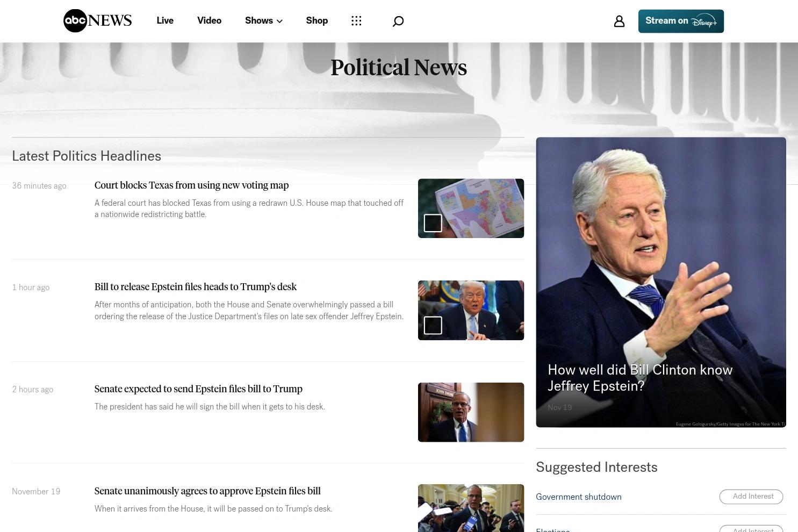The image size is (798, 532).
Task: Open the Video nav item
Action: 209,20
